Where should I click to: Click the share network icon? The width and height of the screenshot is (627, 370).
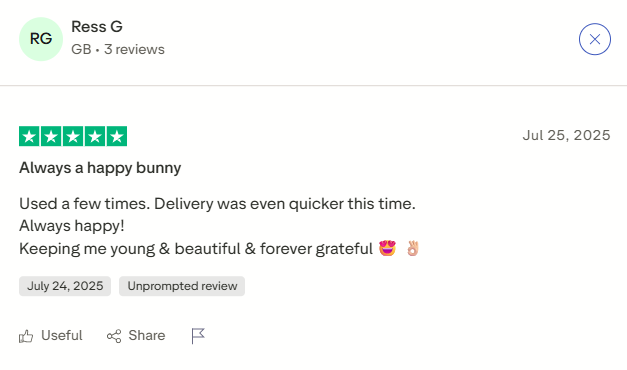point(114,336)
